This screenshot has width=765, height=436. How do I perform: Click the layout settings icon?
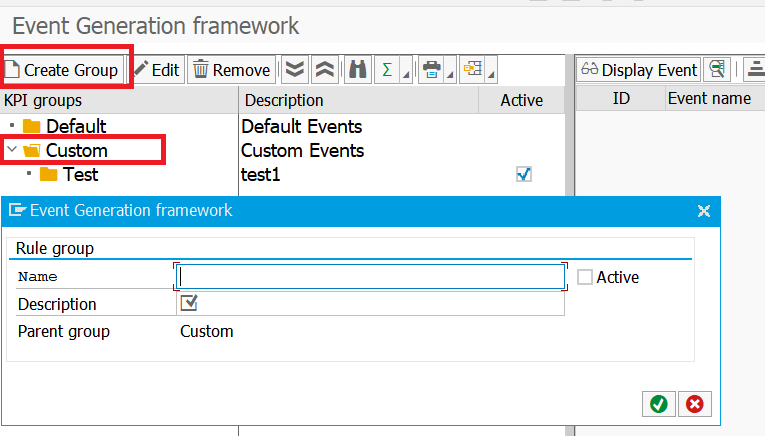click(x=472, y=70)
